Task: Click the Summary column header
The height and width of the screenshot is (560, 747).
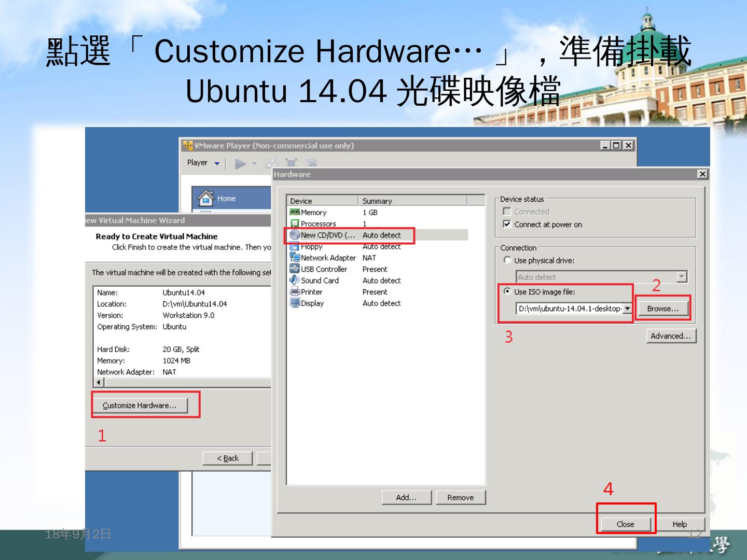Action: tap(413, 201)
